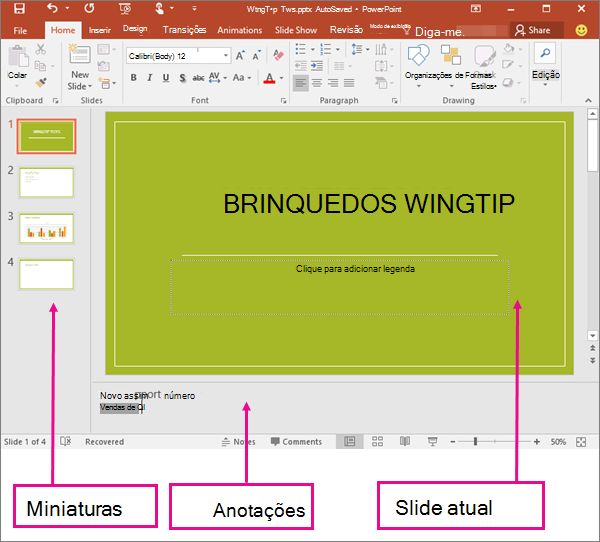Toggle Italic formatting
This screenshot has width=600, height=542.
pos(150,78)
